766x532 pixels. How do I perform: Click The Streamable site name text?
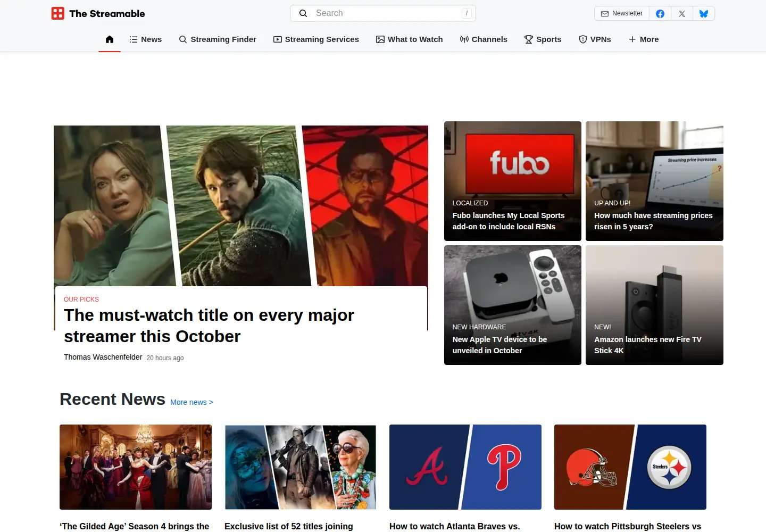107,14
